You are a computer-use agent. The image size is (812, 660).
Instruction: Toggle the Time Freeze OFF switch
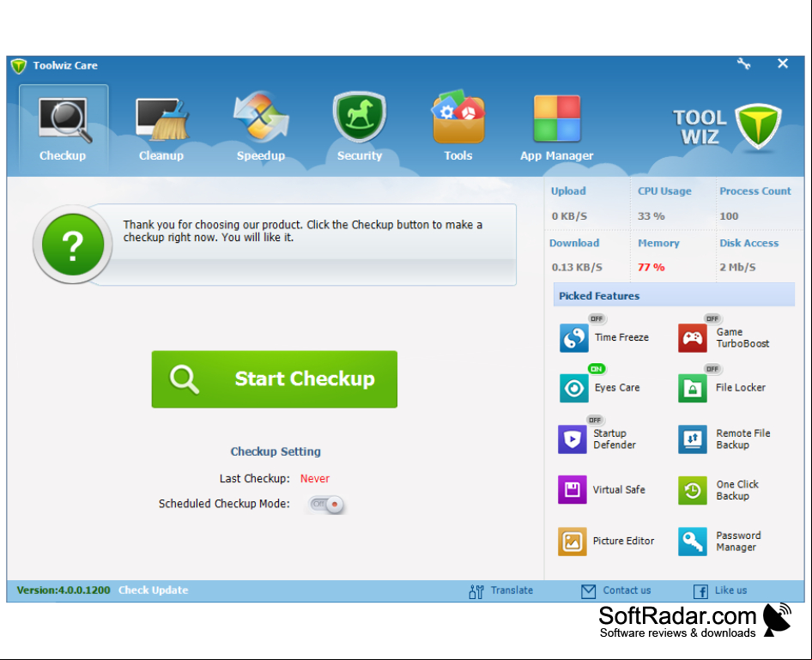[597, 319]
